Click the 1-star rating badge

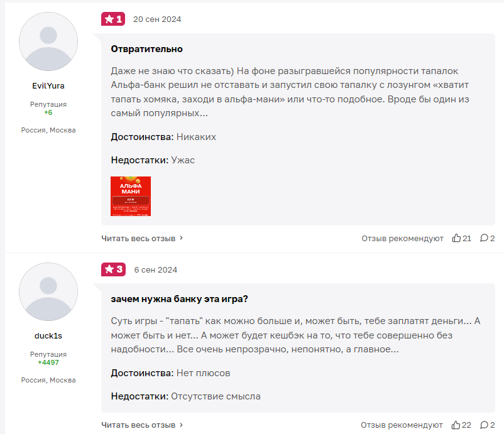tap(113, 19)
